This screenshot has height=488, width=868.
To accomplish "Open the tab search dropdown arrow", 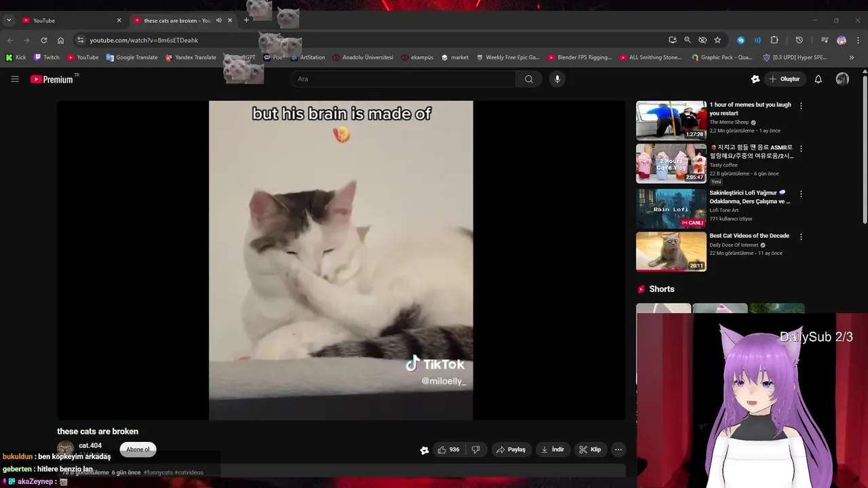I will click(x=9, y=20).
